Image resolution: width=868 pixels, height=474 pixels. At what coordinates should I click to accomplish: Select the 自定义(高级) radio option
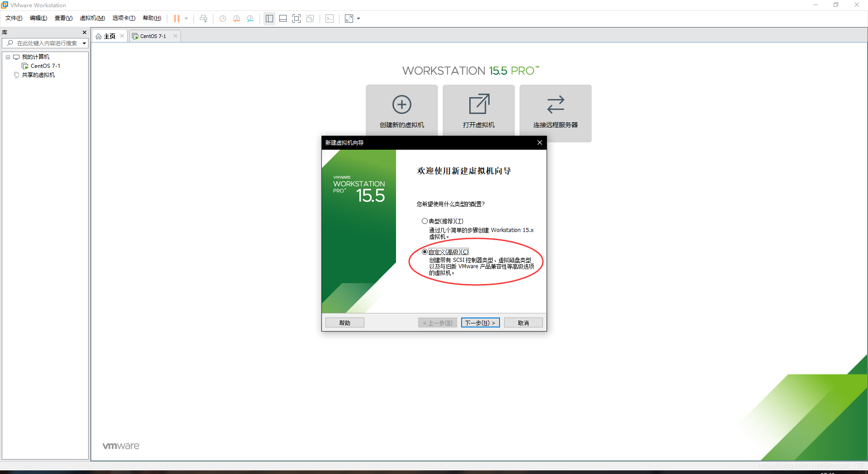425,252
